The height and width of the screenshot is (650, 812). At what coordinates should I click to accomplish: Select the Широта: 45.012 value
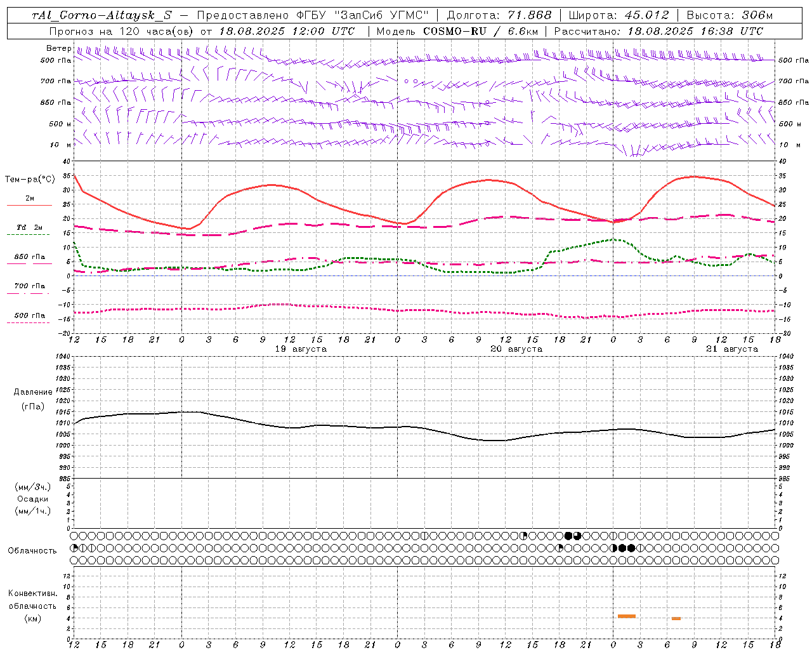619,15
